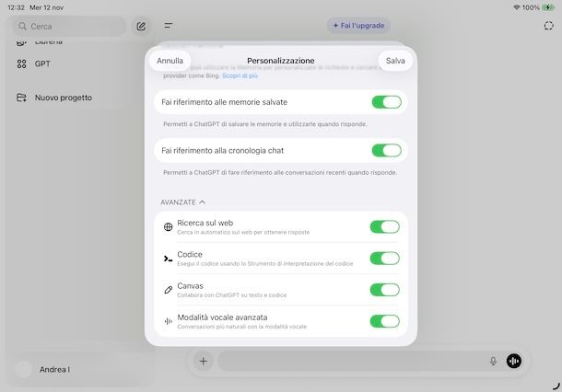Viewport: 562px width, 392px height.
Task: Disable the Canvas switch
Action: click(384, 290)
